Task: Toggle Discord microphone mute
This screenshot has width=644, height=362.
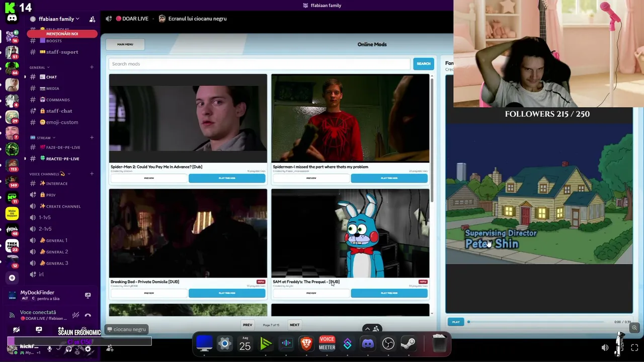Action: [49, 349]
